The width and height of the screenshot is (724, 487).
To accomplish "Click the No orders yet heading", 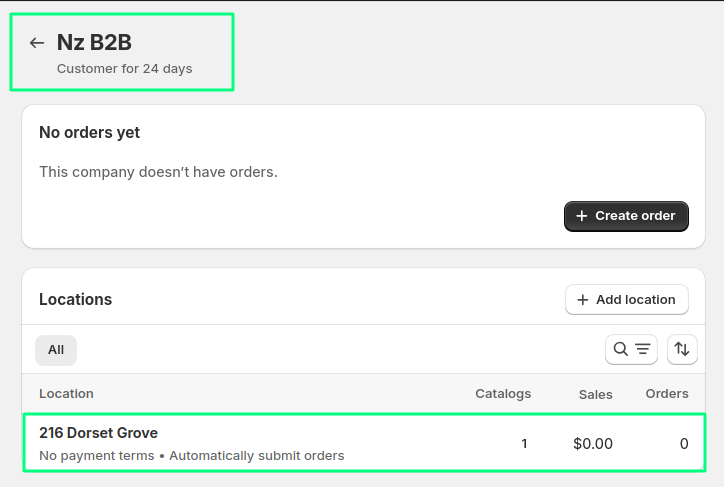I will pyautogui.click(x=89, y=132).
